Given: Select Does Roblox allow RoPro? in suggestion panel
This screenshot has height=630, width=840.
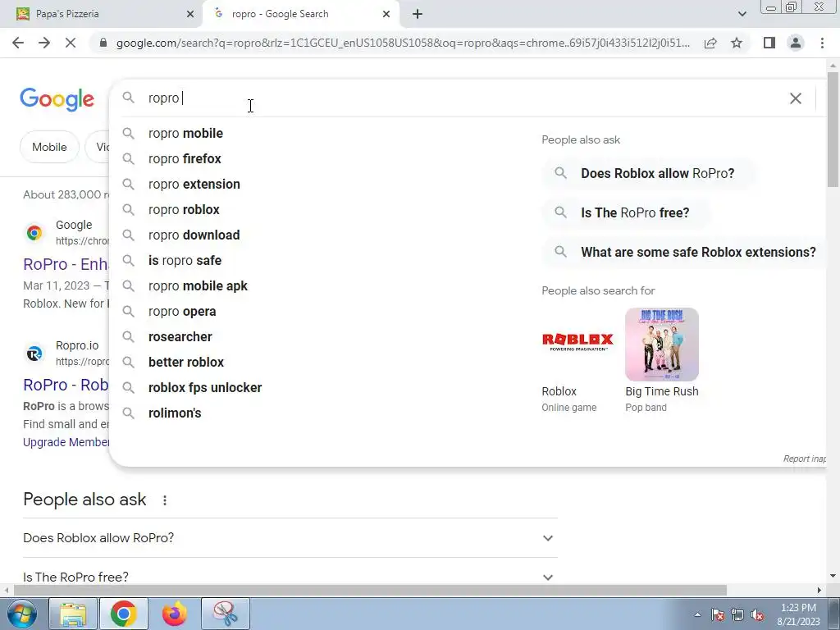Looking at the screenshot, I should [x=650, y=174].
